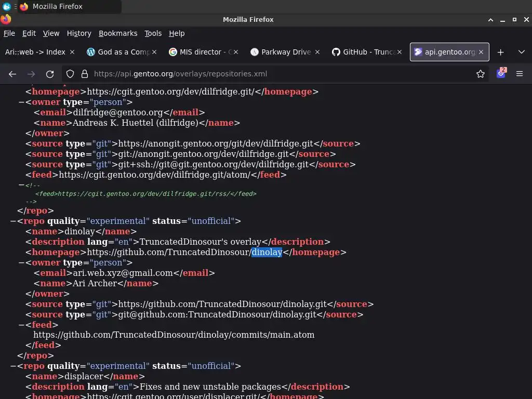Click the https://anongit.gentoo.org/git/dev/dilfridge.git source
The height and width of the screenshot is (399, 532).
click(216, 143)
